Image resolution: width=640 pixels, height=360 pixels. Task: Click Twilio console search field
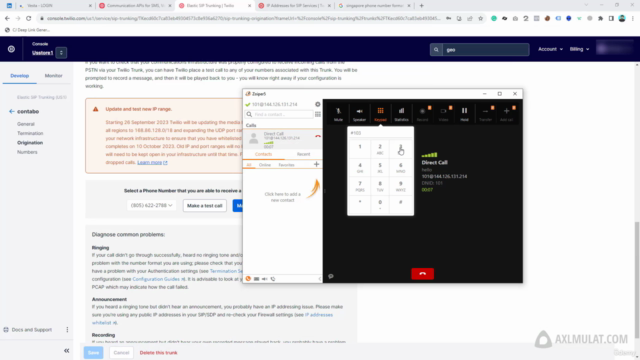pyautogui.click(x=485, y=49)
